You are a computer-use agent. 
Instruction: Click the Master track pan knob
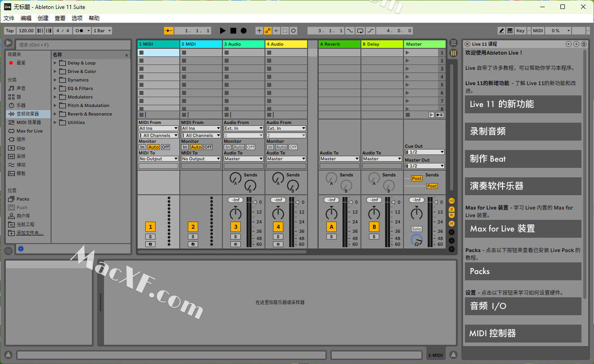click(x=416, y=213)
